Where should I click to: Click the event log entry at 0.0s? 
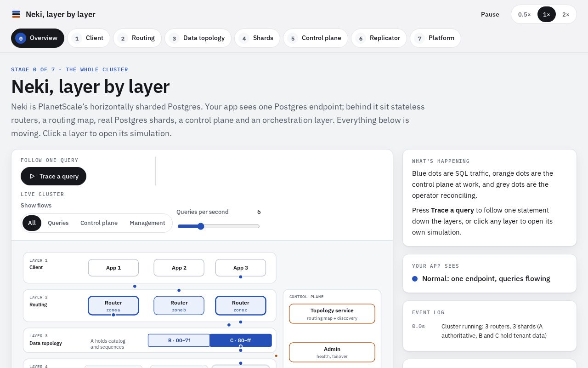coord(490,331)
